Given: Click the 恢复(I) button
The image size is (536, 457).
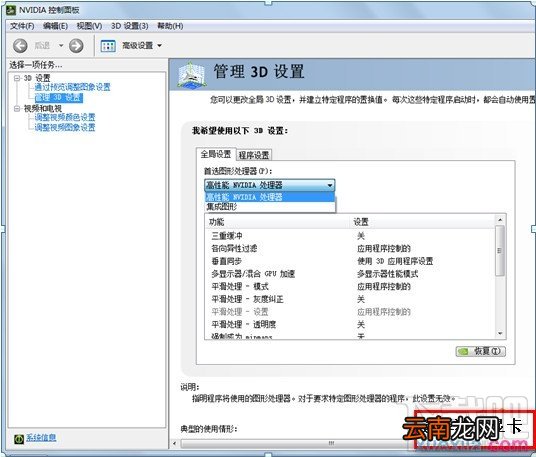Looking at the screenshot, I should pyautogui.click(x=481, y=351).
